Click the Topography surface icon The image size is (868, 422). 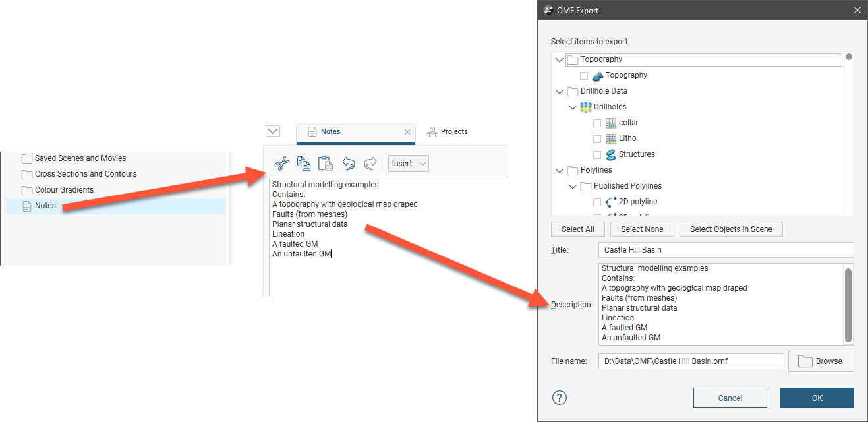(x=598, y=76)
